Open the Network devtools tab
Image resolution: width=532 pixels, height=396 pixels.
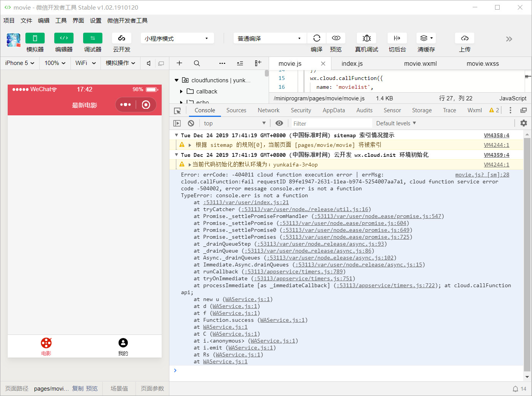point(269,110)
